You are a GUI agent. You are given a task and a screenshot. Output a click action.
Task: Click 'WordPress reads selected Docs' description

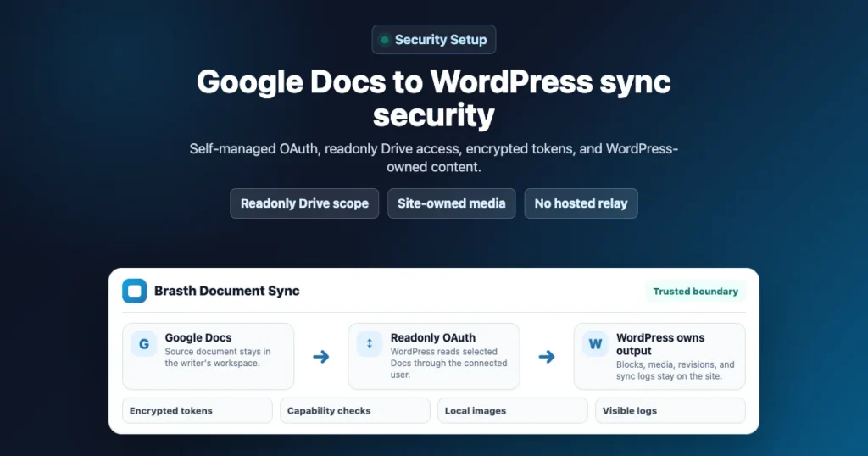click(x=449, y=363)
